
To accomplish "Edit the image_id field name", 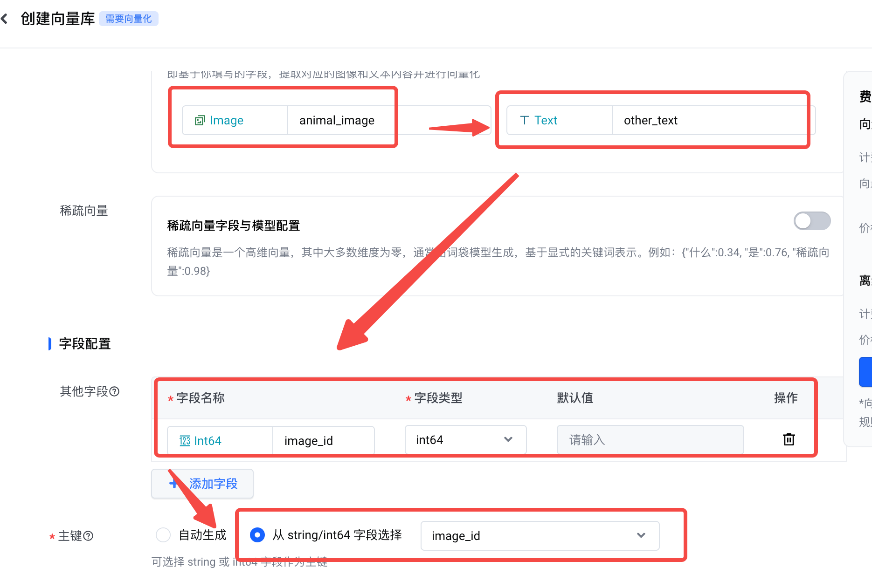I will tap(323, 441).
